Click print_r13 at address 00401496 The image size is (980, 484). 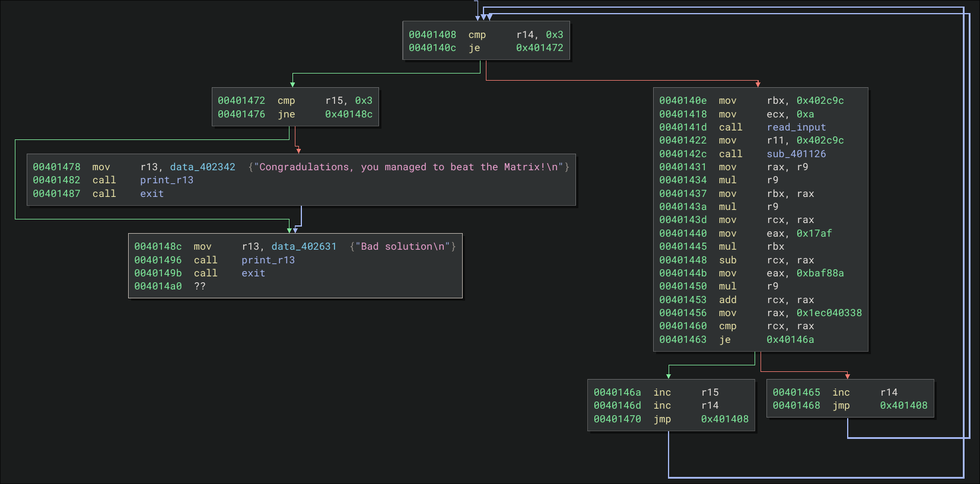point(268,260)
